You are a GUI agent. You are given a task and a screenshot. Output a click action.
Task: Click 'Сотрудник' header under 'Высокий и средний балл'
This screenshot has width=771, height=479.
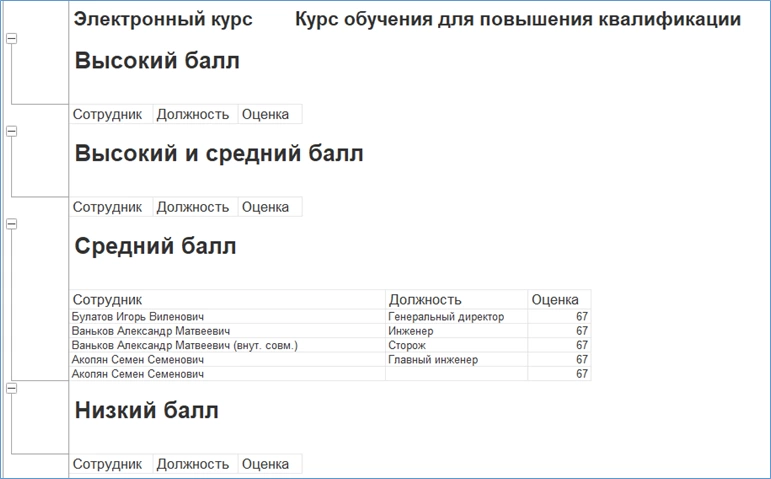(111, 207)
